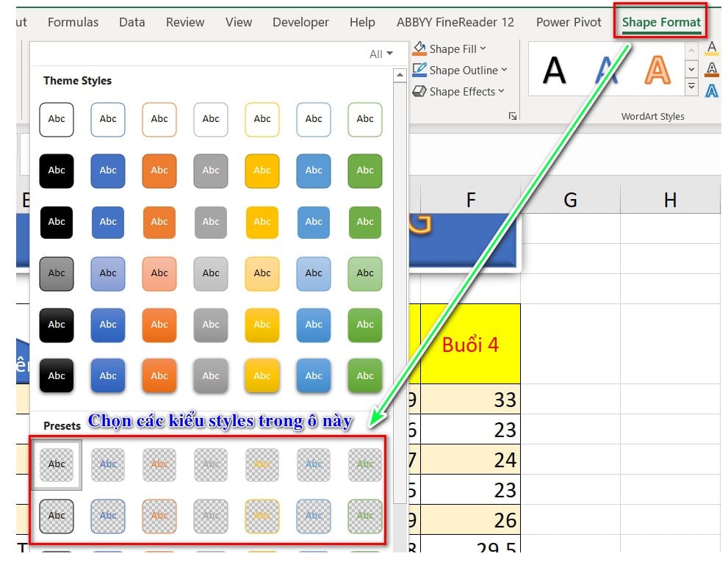Choose the solid orange theme style swatch

159,170
